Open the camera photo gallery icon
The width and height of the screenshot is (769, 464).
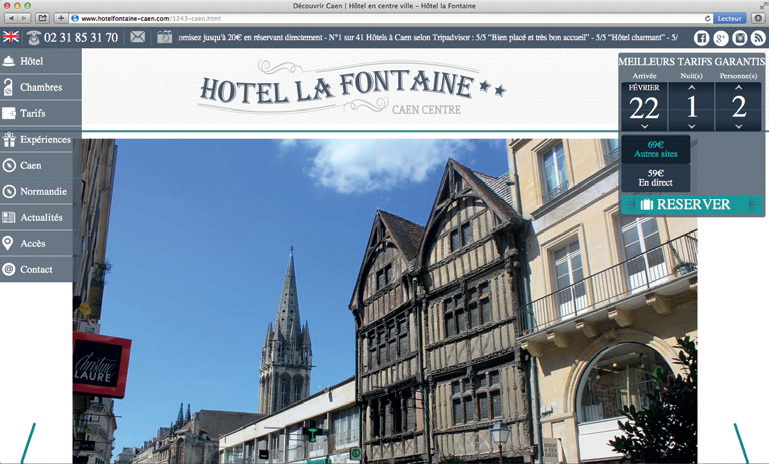tap(165, 37)
